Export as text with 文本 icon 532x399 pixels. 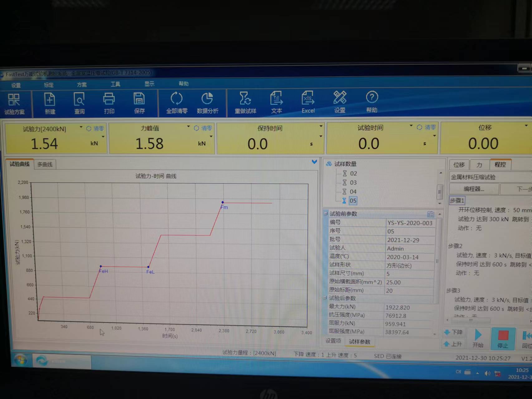(276, 102)
